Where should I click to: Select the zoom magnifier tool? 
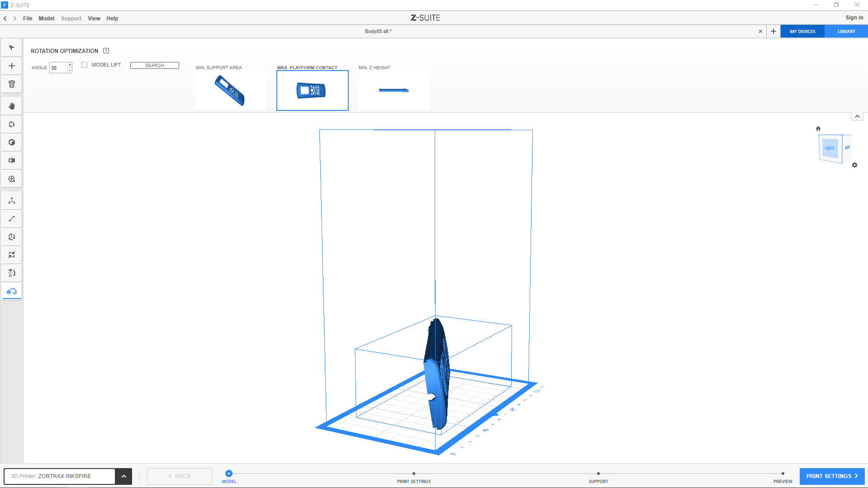coord(12,179)
